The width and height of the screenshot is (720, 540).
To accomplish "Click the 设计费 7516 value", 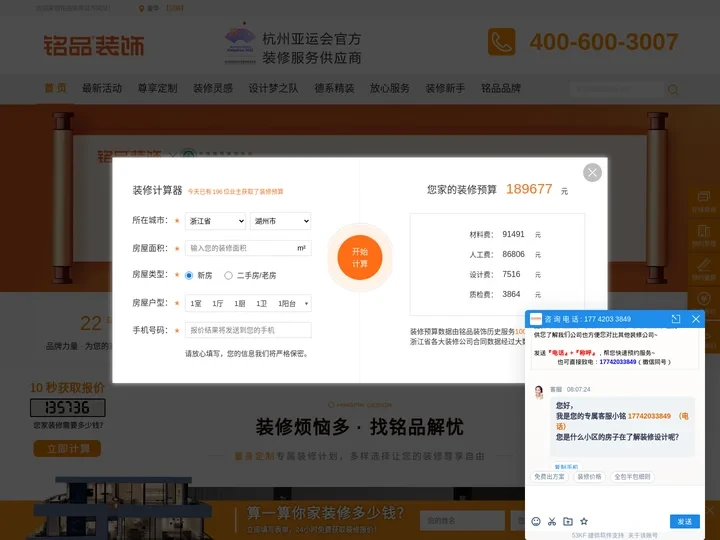I will point(511,274).
